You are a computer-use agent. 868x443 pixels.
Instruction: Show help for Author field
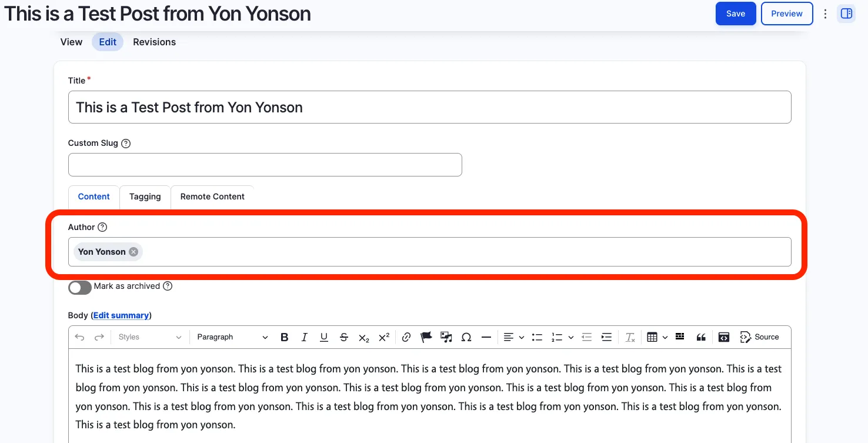pyautogui.click(x=102, y=227)
